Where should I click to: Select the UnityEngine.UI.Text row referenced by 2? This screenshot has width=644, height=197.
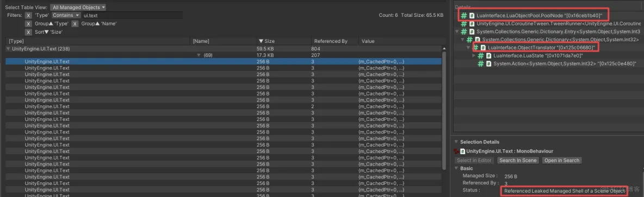[224, 106]
